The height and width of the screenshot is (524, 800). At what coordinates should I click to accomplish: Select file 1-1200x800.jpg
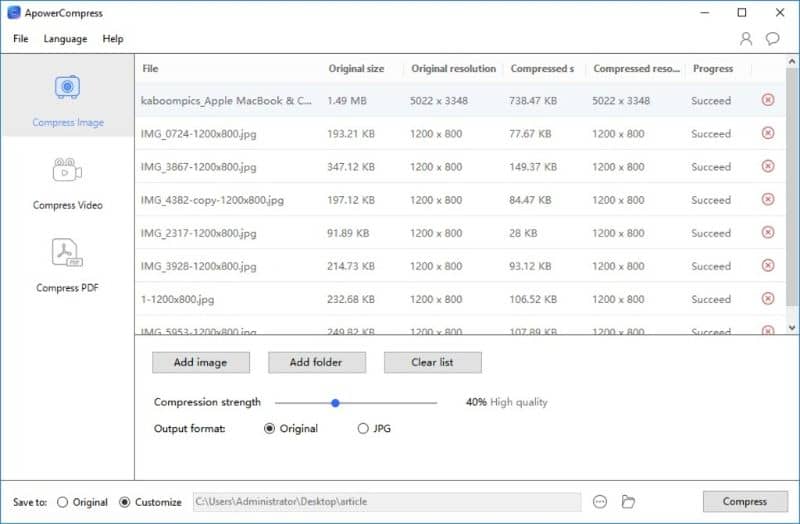coord(178,300)
